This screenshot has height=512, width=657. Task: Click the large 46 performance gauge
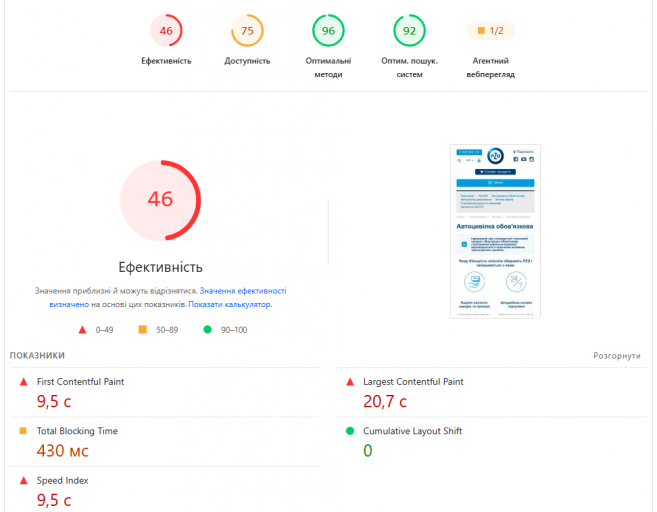(160, 200)
